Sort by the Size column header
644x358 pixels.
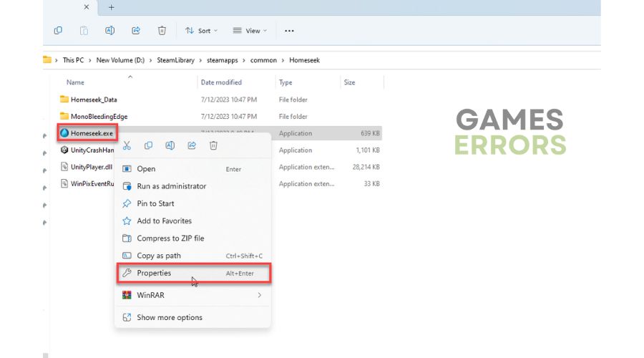(349, 82)
